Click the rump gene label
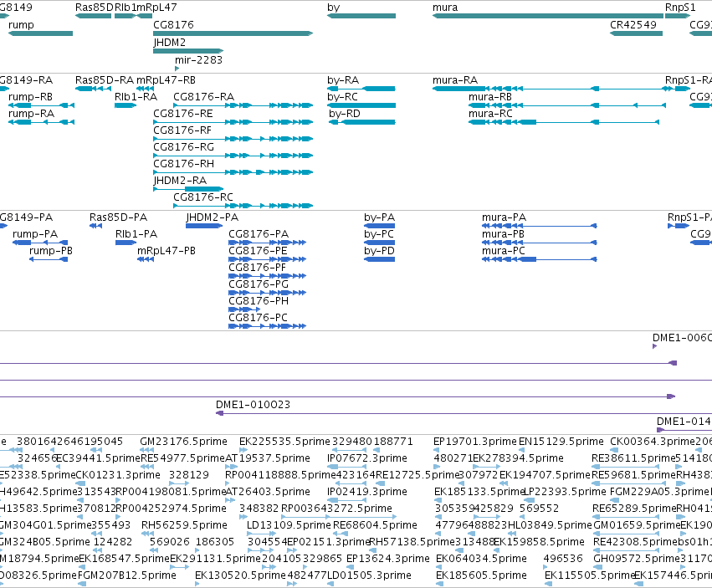The image size is (712, 588). tap(21, 25)
